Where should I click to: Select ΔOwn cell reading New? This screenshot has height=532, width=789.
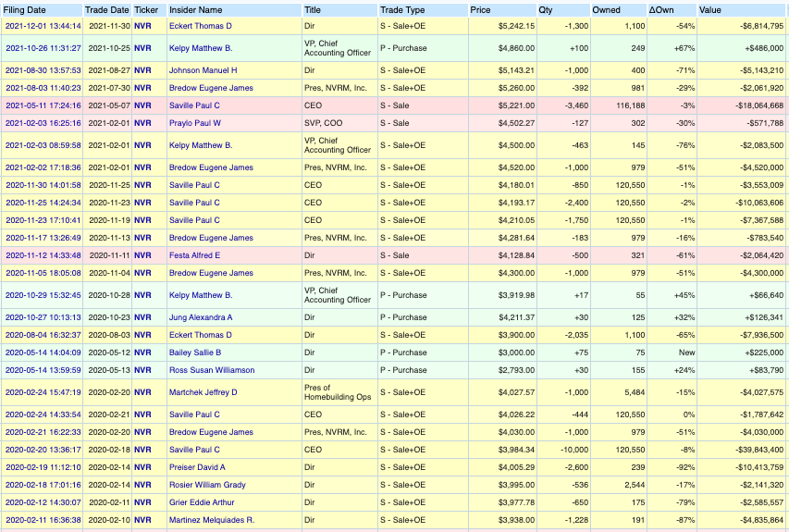pyautogui.click(x=672, y=353)
